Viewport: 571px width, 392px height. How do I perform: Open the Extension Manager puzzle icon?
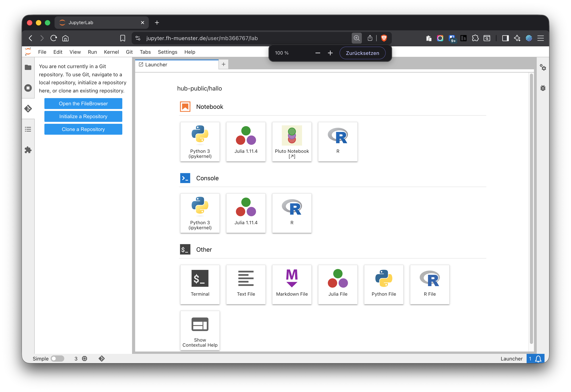(x=28, y=150)
